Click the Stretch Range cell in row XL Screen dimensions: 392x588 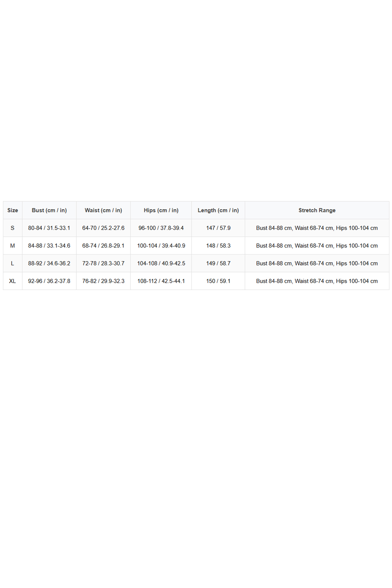(317, 281)
